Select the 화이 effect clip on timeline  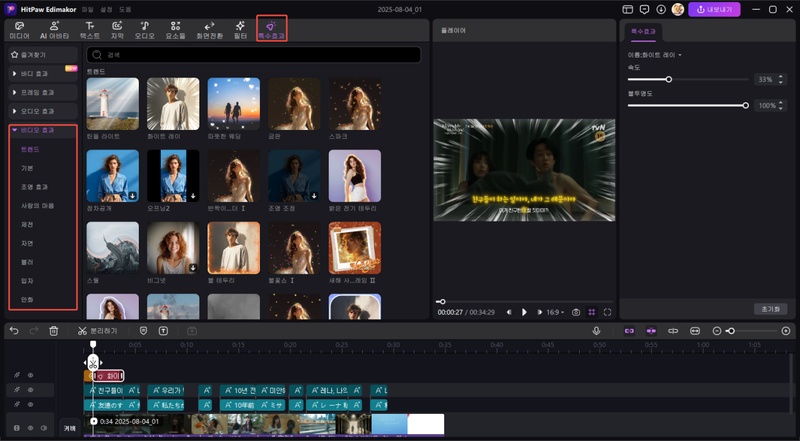click(x=108, y=376)
